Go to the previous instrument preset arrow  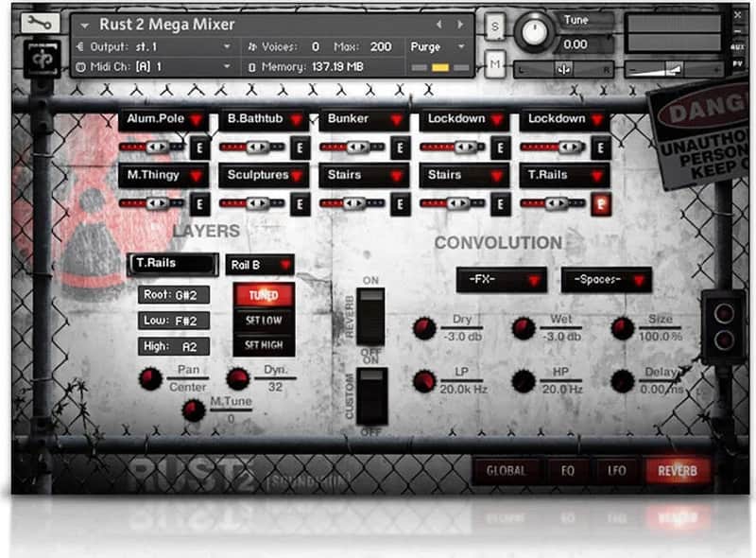[x=439, y=25]
